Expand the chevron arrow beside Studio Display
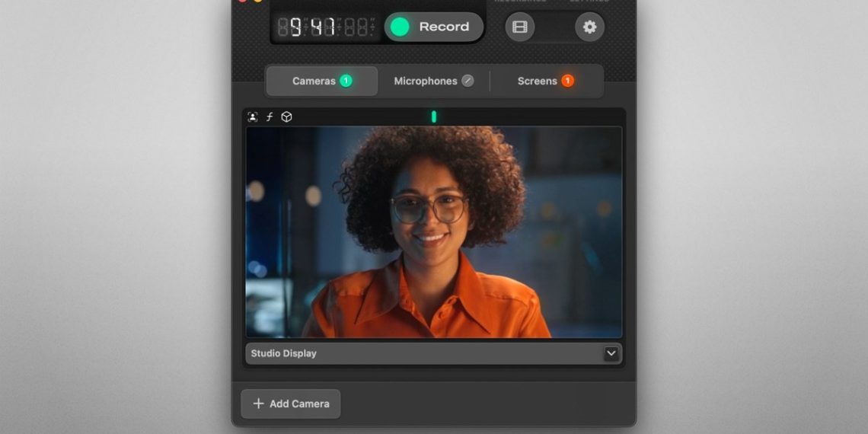 click(x=611, y=353)
